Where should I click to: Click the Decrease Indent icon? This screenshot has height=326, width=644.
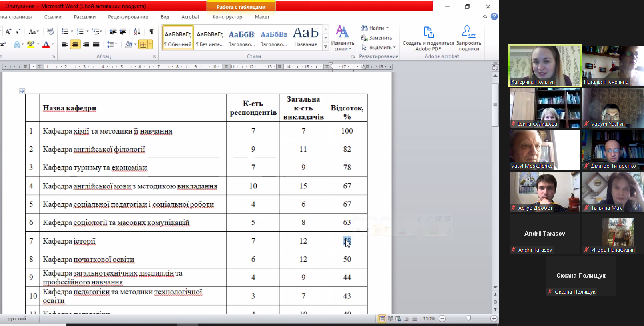(x=113, y=31)
